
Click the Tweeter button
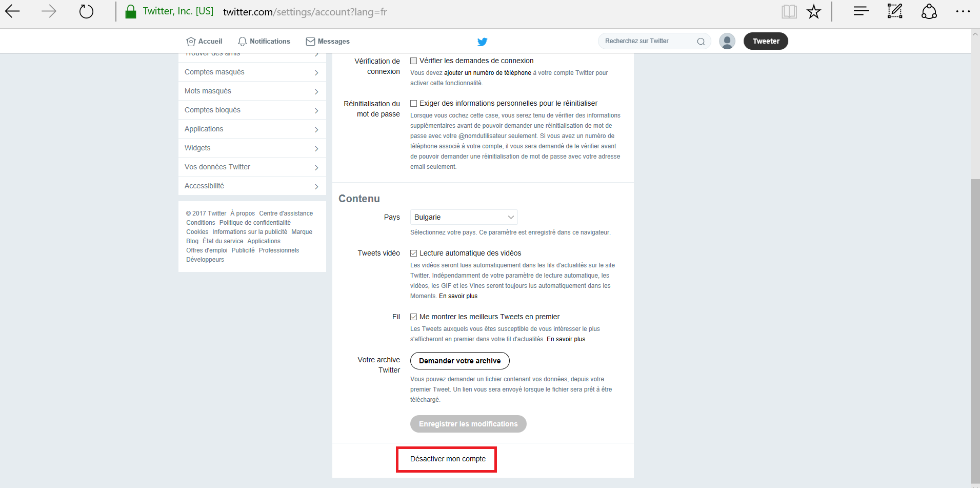(x=766, y=41)
